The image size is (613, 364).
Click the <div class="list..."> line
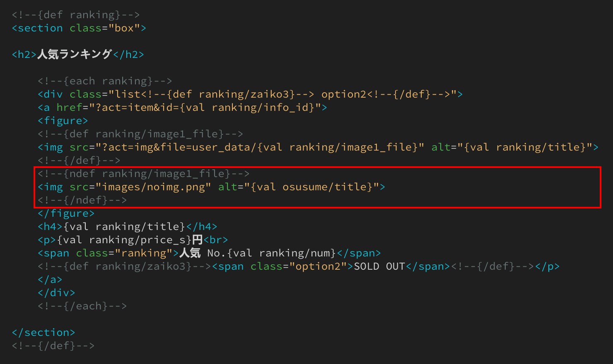pyautogui.click(x=250, y=94)
